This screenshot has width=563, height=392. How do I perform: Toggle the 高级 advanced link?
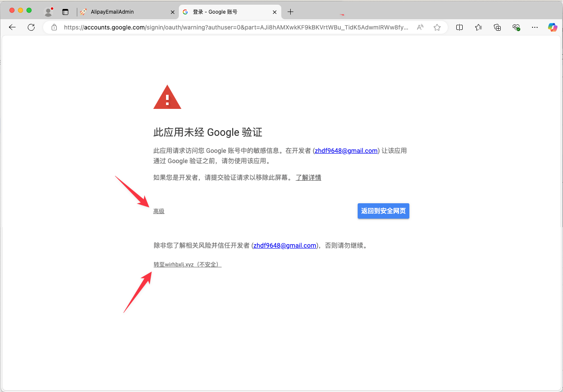pyautogui.click(x=159, y=211)
